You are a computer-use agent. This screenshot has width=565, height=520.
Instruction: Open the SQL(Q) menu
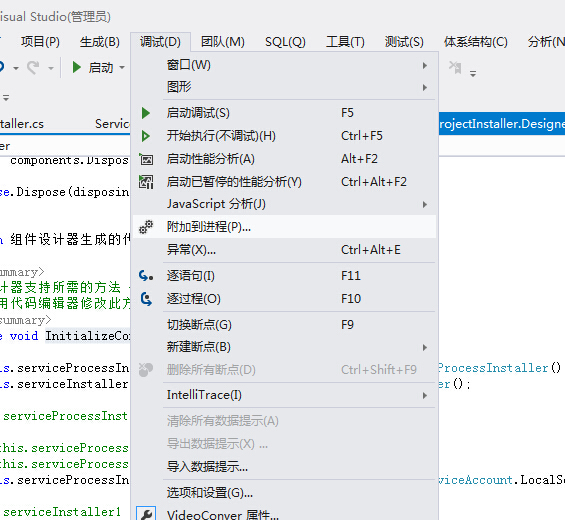[285, 42]
